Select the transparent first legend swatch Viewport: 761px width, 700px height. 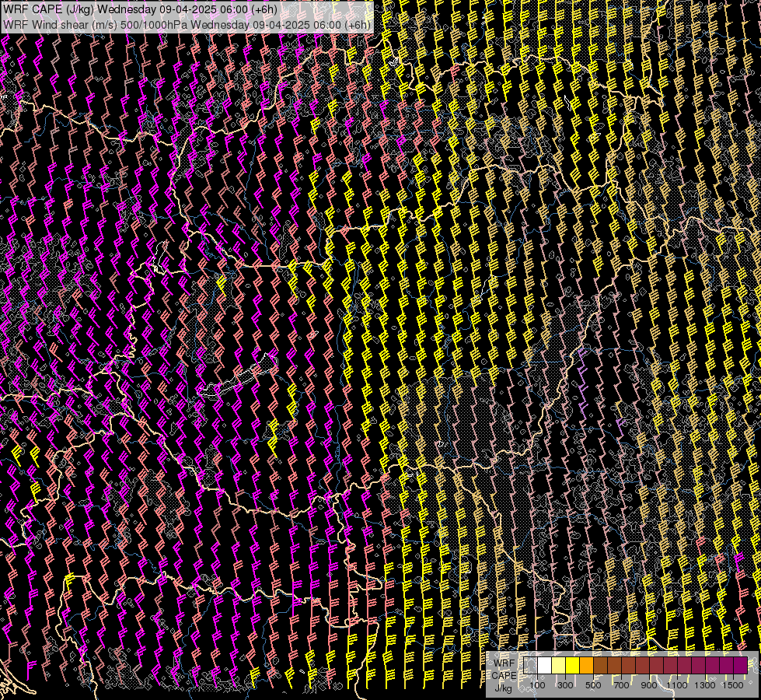(530, 665)
